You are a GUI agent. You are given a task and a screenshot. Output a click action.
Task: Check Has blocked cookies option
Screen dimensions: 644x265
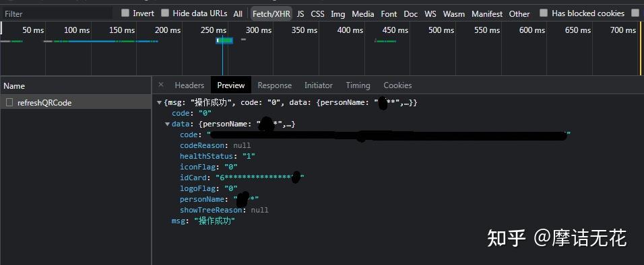tap(544, 13)
